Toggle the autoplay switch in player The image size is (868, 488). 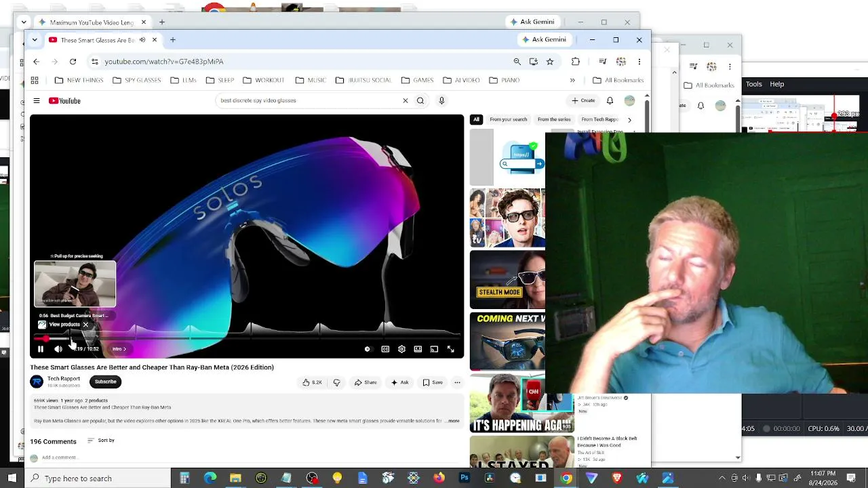(x=368, y=349)
